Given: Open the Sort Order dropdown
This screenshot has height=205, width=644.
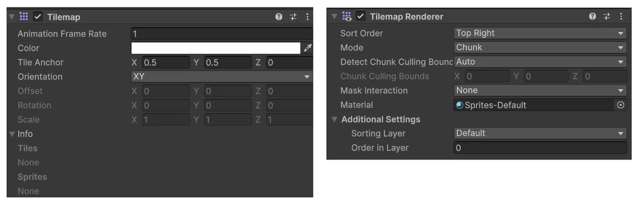Looking at the screenshot, I should click(540, 33).
